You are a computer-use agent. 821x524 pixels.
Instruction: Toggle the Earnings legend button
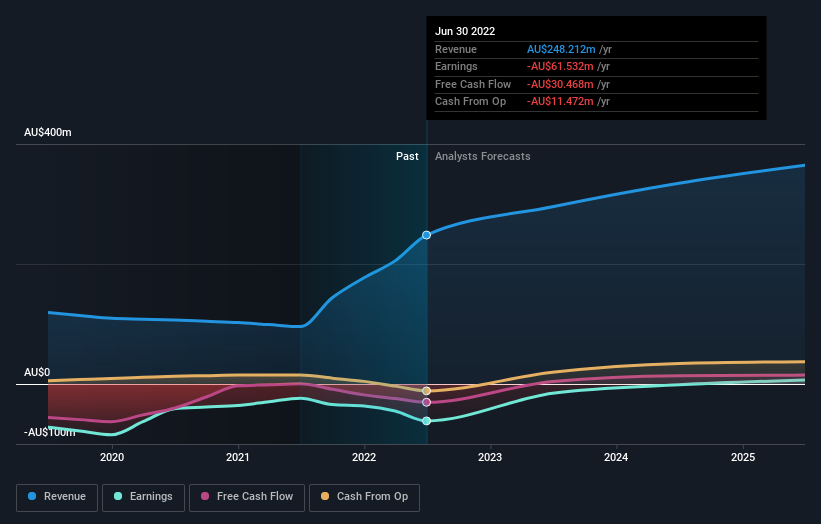click(143, 497)
